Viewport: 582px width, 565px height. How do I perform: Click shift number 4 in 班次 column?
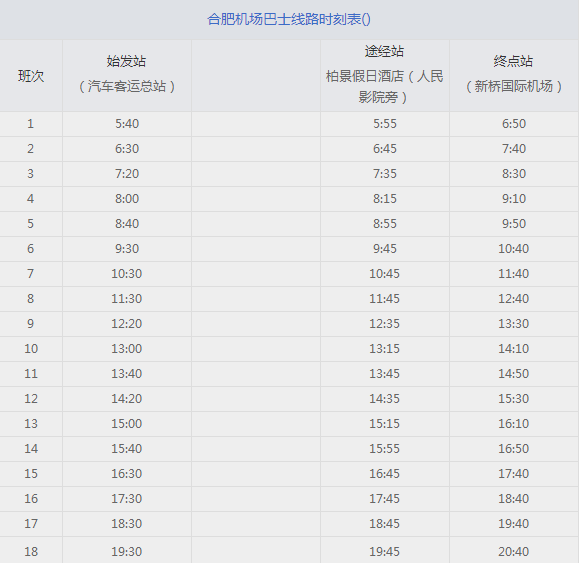[30, 199]
